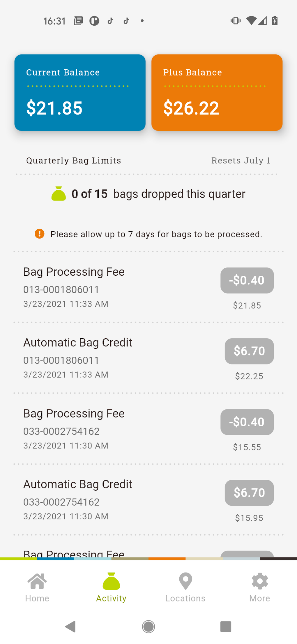Select the -$0.40 fee badge dated 11:33 AM
Image resolution: width=297 pixels, height=644 pixels.
point(247,280)
